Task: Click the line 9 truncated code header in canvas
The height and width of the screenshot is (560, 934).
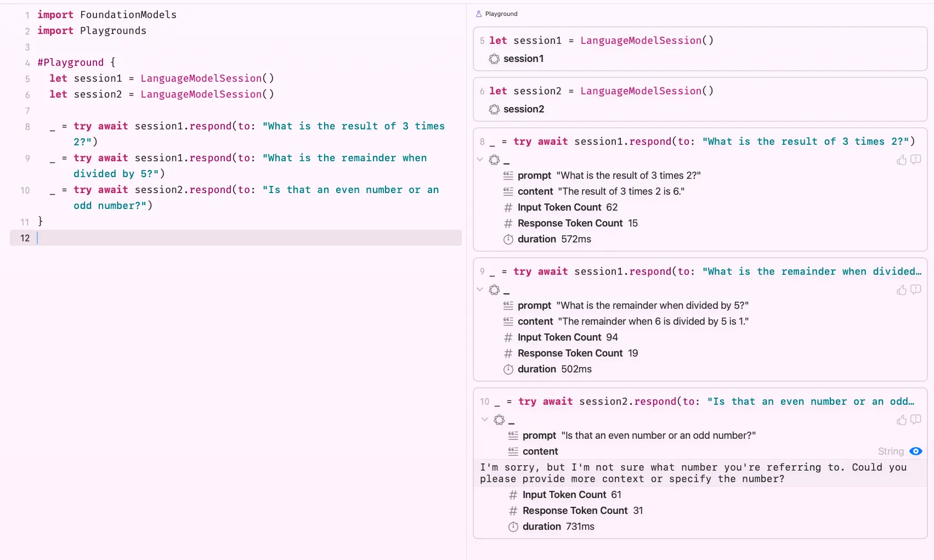Action: click(x=705, y=271)
